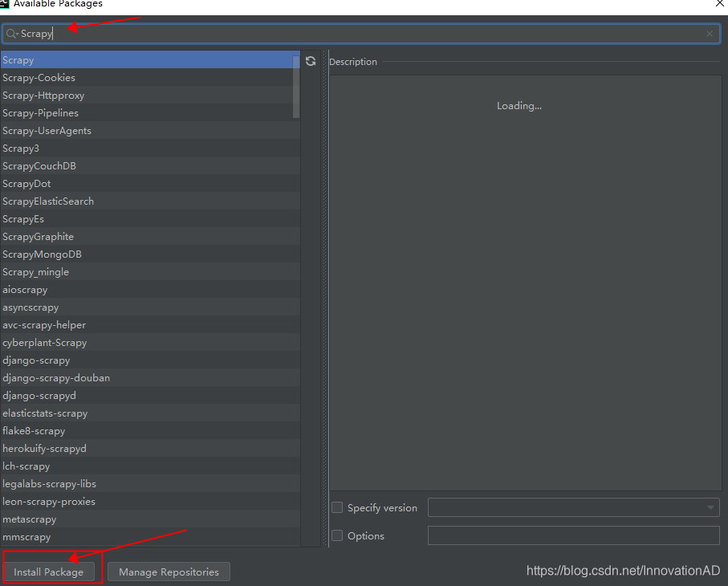Viewport: 728px width, 586px height.
Task: Click the Install Package button
Action: click(49, 572)
